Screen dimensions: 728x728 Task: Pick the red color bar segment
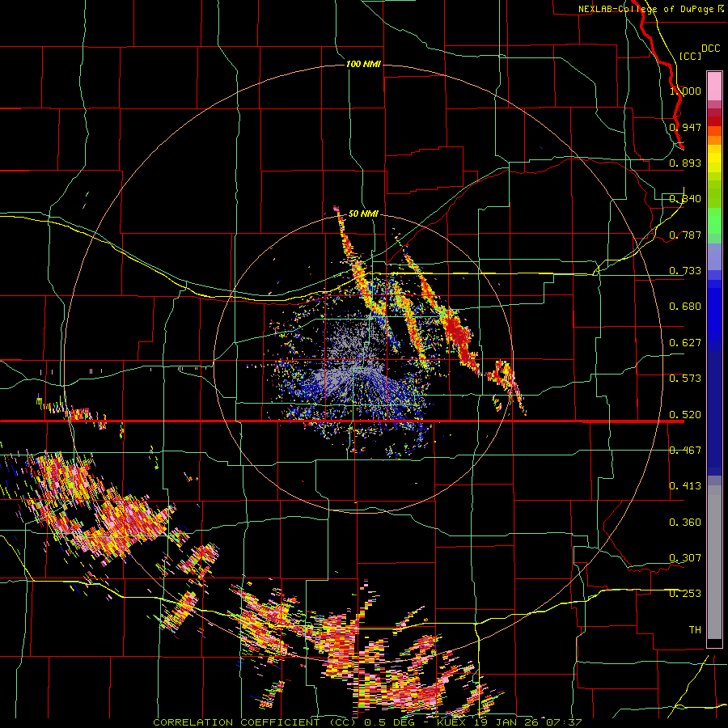tap(714, 121)
